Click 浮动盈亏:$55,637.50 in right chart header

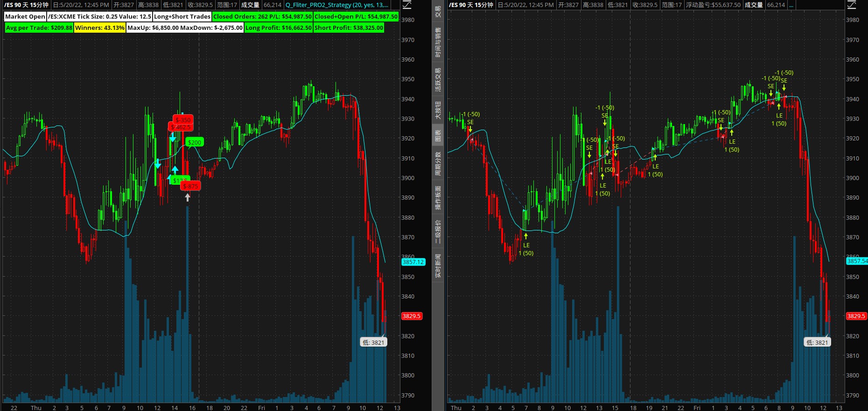[713, 5]
